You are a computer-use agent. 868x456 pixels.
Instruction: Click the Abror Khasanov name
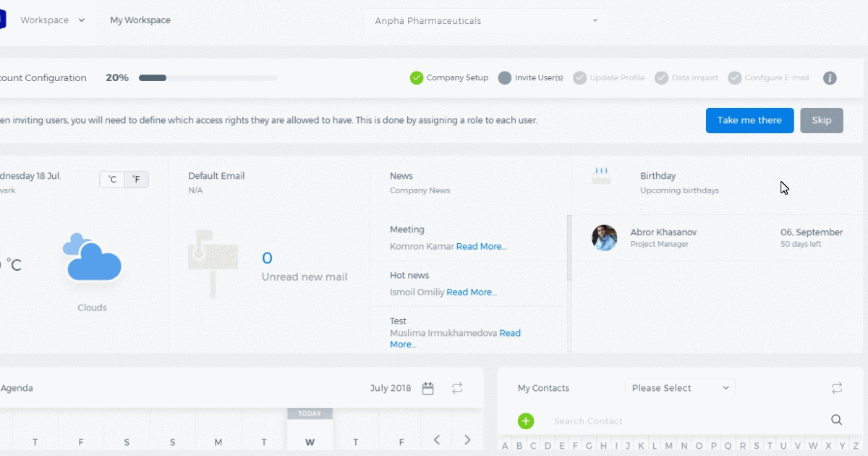(x=664, y=232)
